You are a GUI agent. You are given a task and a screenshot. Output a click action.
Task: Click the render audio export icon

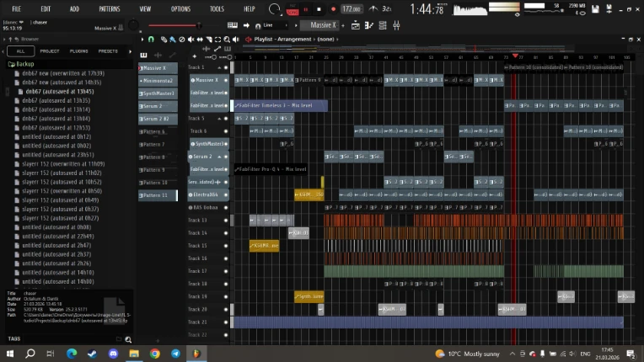point(609,9)
